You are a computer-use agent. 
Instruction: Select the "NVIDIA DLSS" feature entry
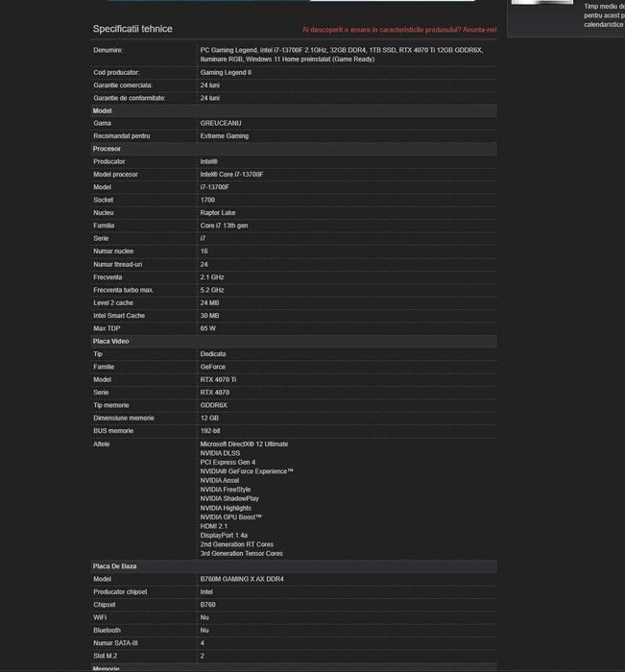click(x=222, y=453)
